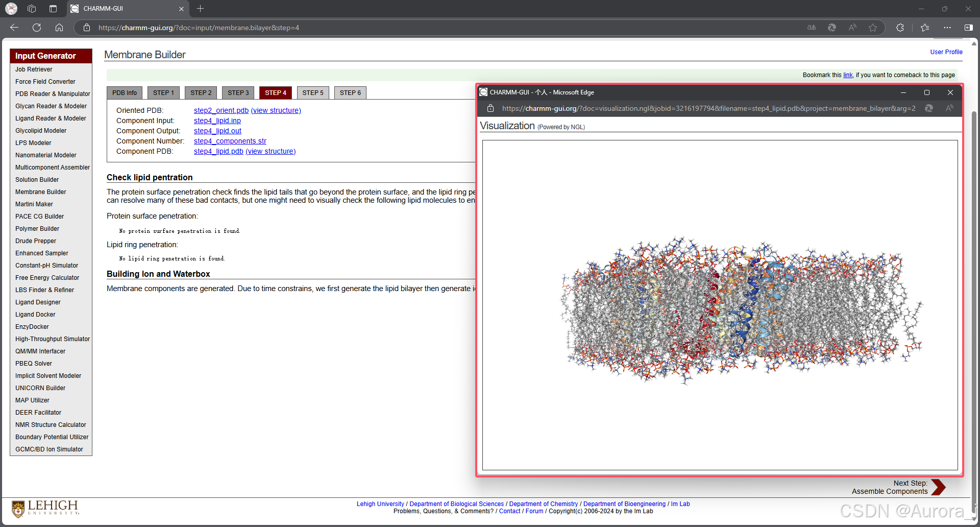
Task: Open Ligand Docker in sidebar
Action: (x=35, y=315)
